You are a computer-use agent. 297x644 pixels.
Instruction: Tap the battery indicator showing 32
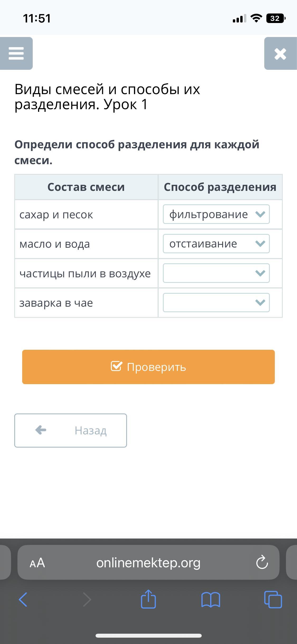pos(276,18)
